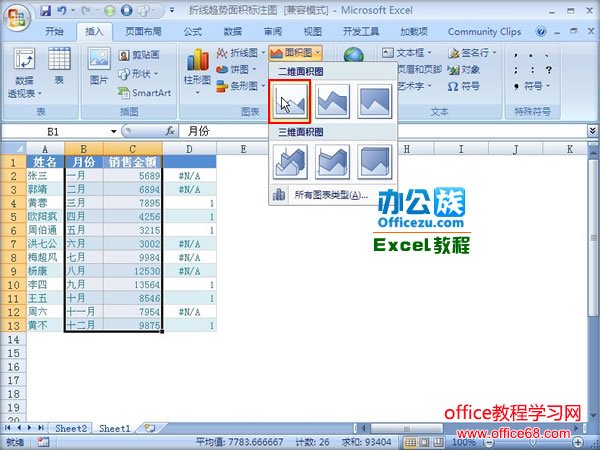Click the zoom out minus button

pos(489,442)
